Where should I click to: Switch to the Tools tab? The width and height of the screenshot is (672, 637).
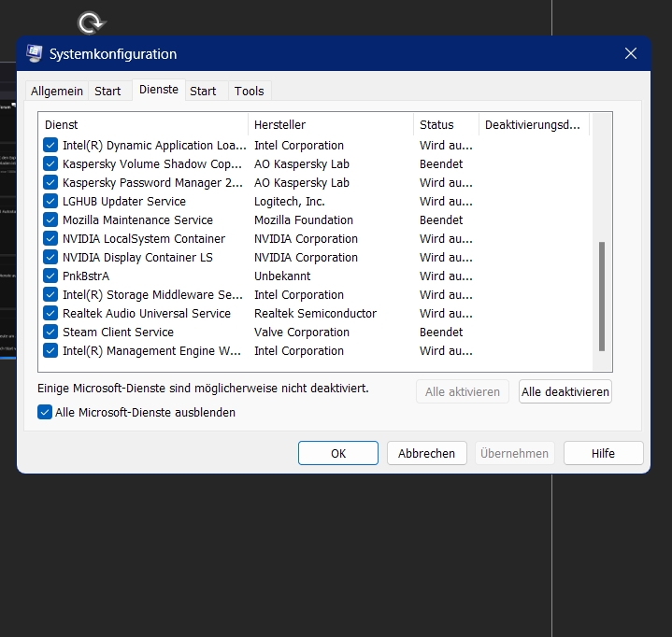click(249, 91)
